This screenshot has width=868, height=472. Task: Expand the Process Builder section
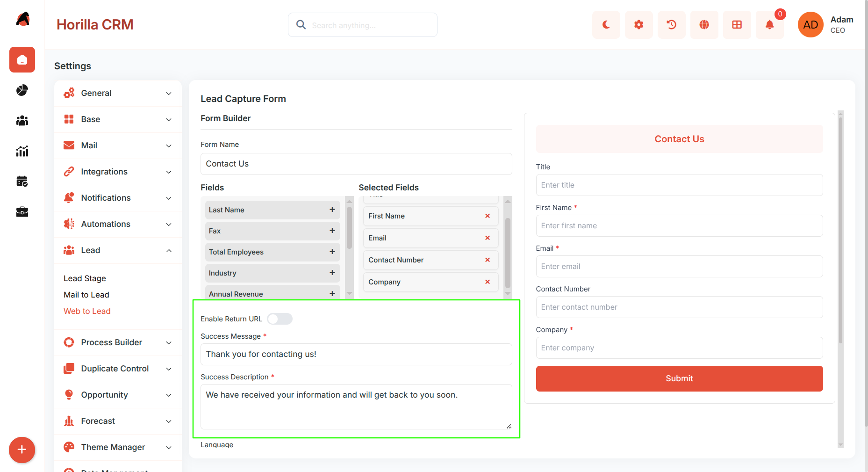118,342
